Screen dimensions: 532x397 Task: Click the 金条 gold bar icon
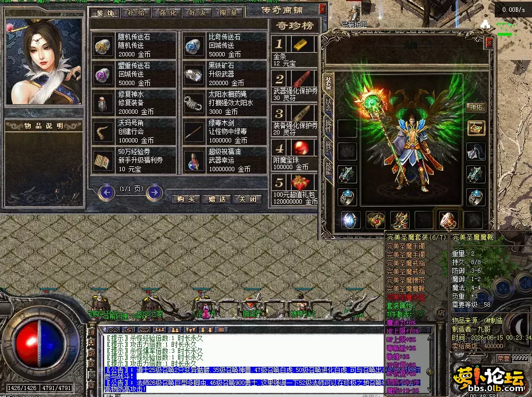(300, 44)
